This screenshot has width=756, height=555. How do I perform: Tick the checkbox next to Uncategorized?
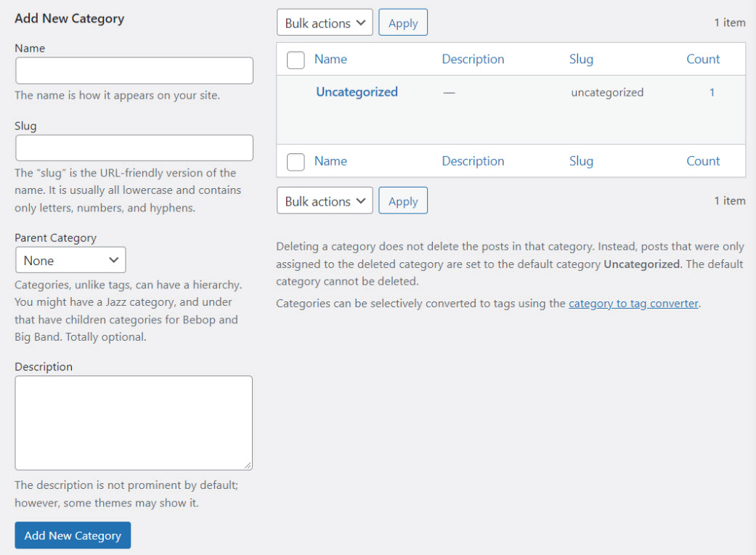tap(296, 92)
